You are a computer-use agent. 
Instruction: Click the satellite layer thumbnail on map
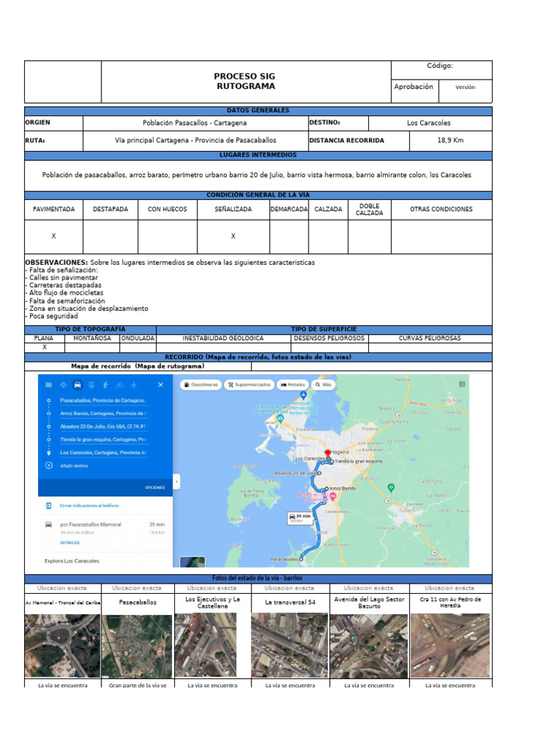[x=192, y=562]
